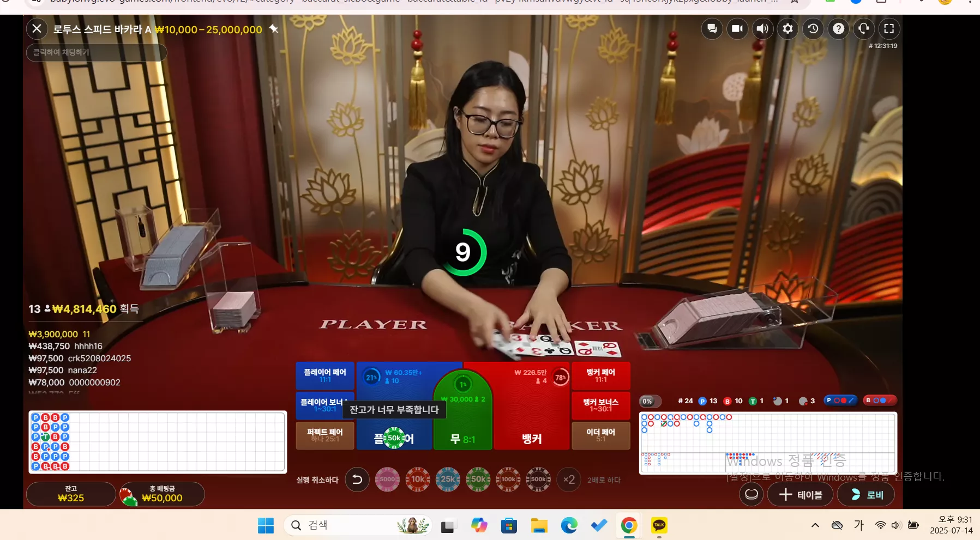Open the taskbar clock and calendar
This screenshot has width=980, height=540.
[x=951, y=525]
